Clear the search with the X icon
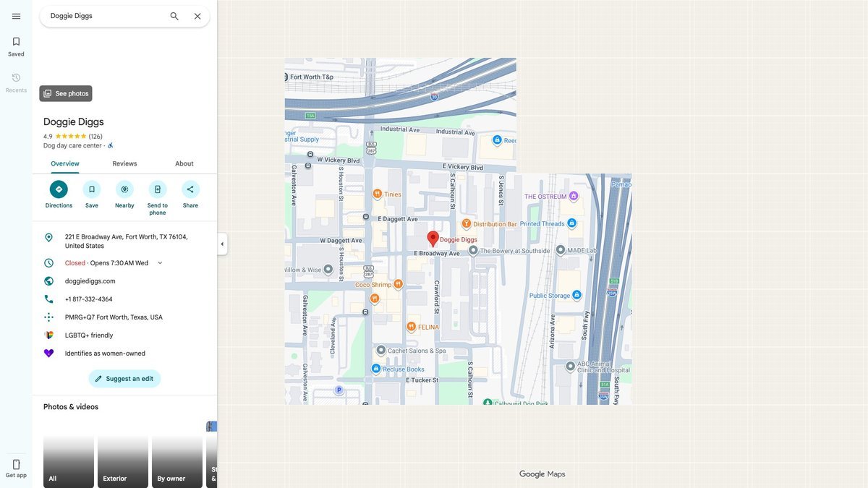Image resolution: width=868 pixels, height=488 pixels. click(x=197, y=16)
